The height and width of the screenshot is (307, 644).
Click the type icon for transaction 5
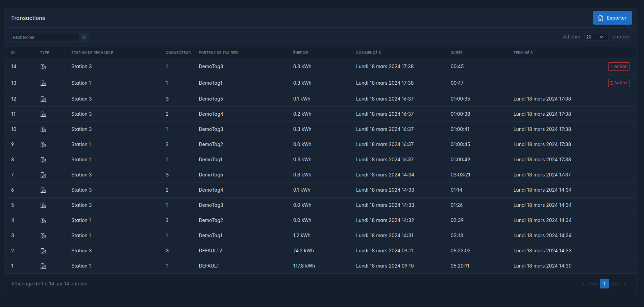coord(43,205)
